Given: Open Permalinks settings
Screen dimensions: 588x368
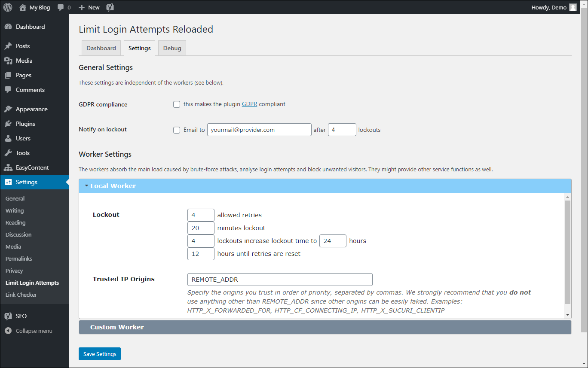Looking at the screenshot, I should pos(19,259).
